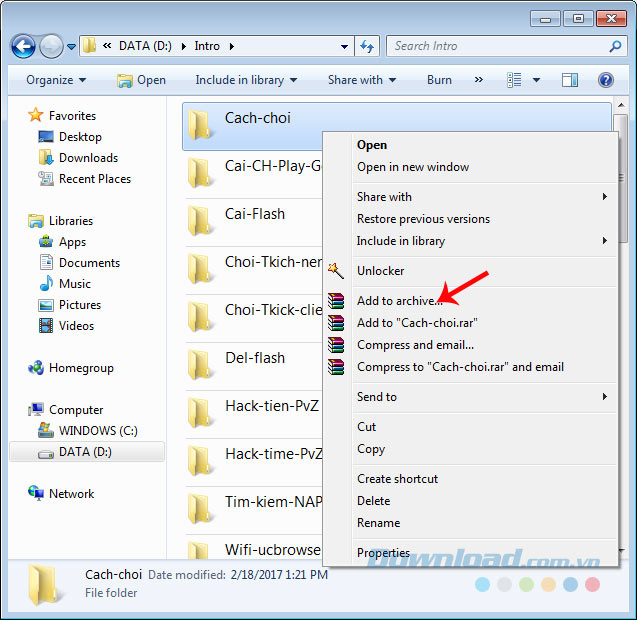Click the Cach-choi folder icon

[x=199, y=126]
